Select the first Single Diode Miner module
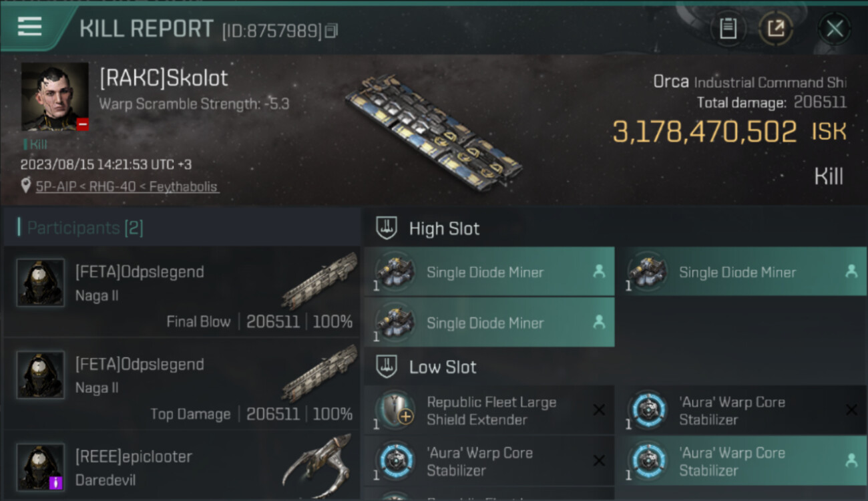The width and height of the screenshot is (868, 501). pyautogui.click(x=489, y=272)
